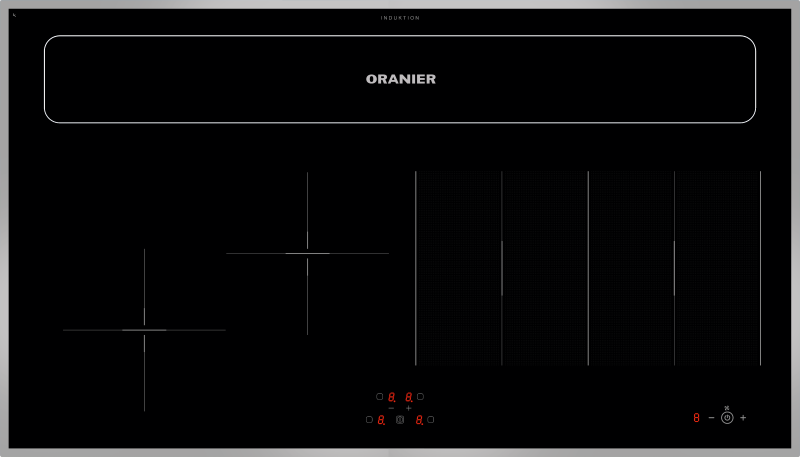800x457 pixels.
Task: Tap the lower-right red zone level display
Action: pos(419,420)
